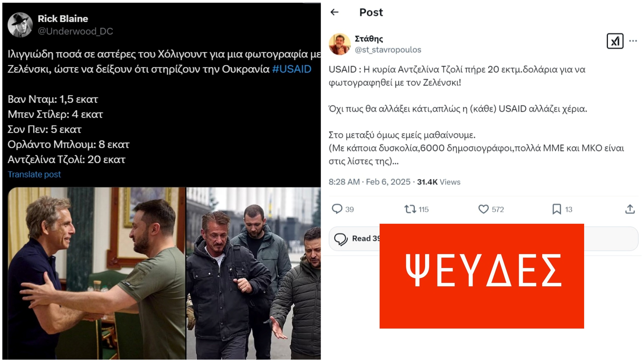Click the 8:28 AM Feb 6, 2025 timestamp

369,182
